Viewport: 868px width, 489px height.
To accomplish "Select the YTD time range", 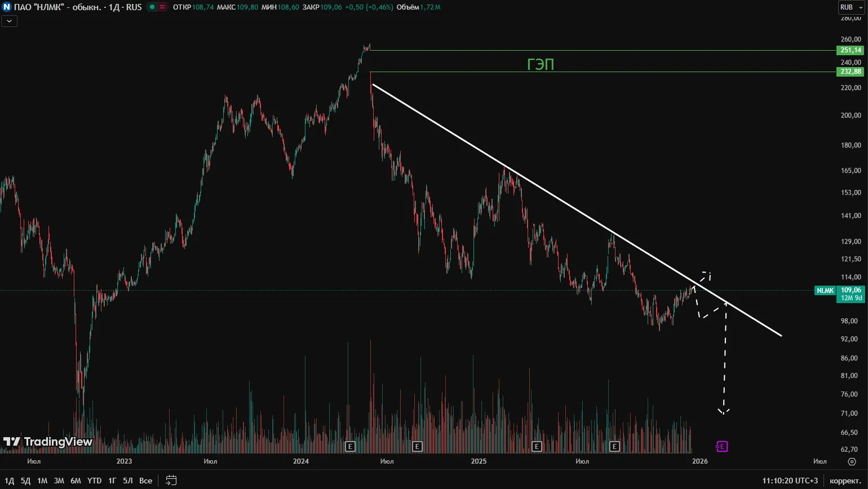I will (94, 481).
